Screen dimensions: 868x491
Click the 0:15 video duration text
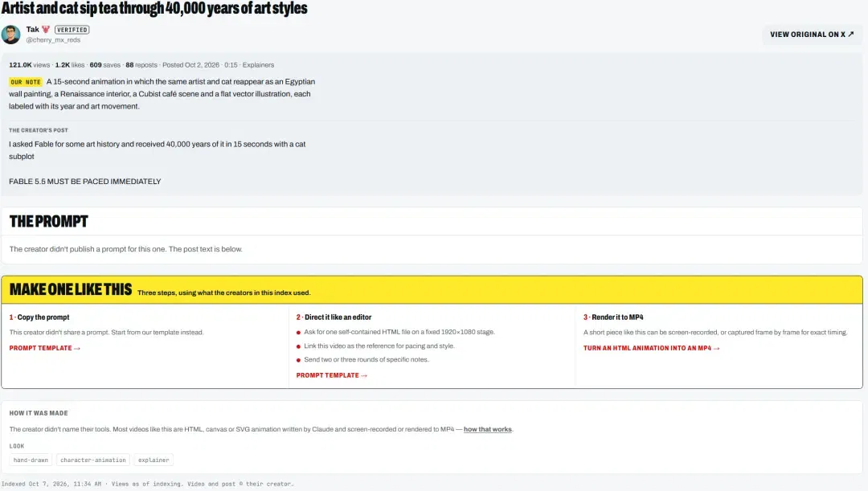[x=231, y=65]
